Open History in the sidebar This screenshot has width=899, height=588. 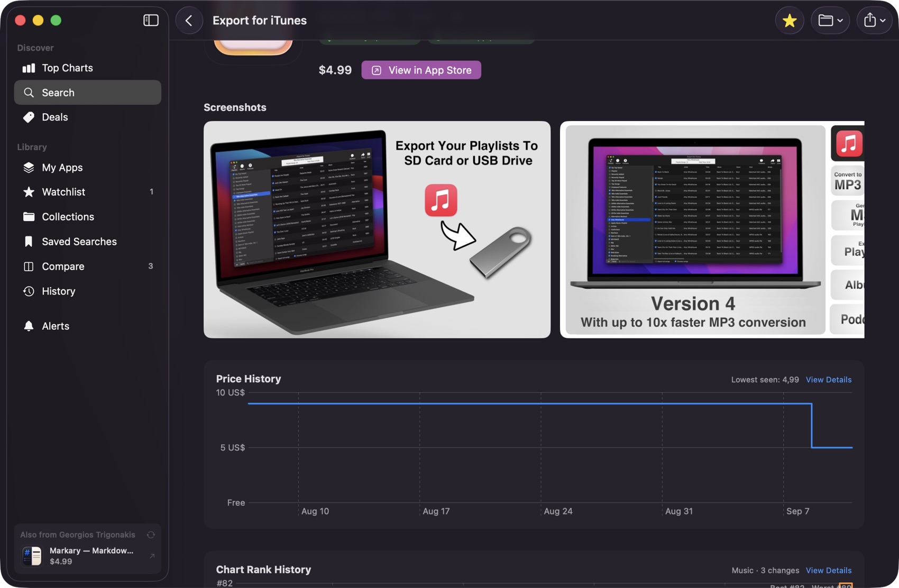coord(88,291)
